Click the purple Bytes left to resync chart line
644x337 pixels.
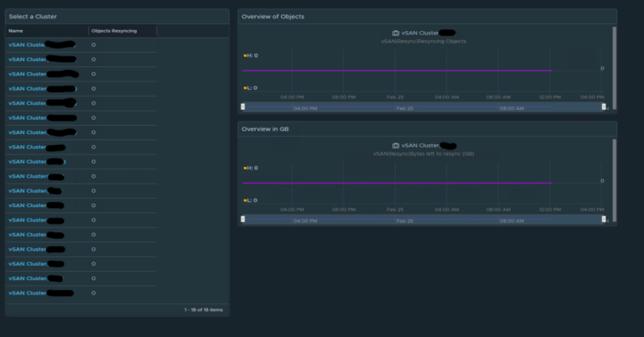[397, 183]
